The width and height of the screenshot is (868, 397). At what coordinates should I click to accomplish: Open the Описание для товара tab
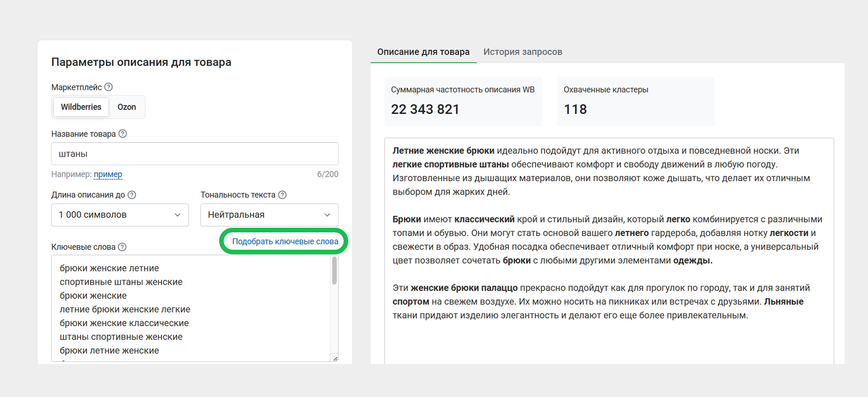(423, 52)
